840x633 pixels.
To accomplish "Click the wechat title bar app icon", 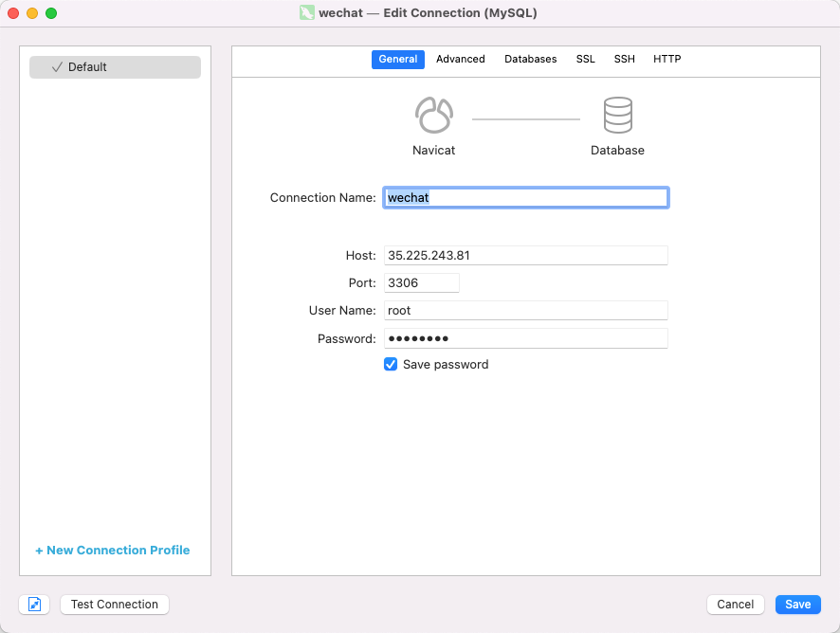I will click(x=307, y=13).
